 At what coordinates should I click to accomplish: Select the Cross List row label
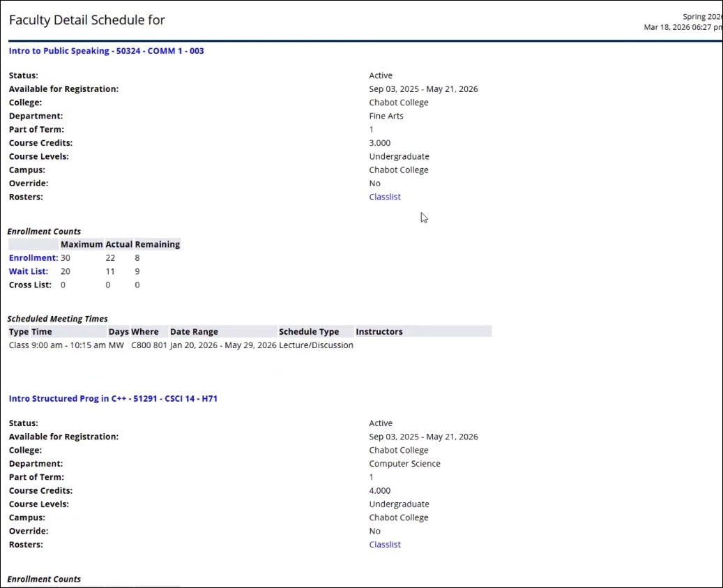30,285
